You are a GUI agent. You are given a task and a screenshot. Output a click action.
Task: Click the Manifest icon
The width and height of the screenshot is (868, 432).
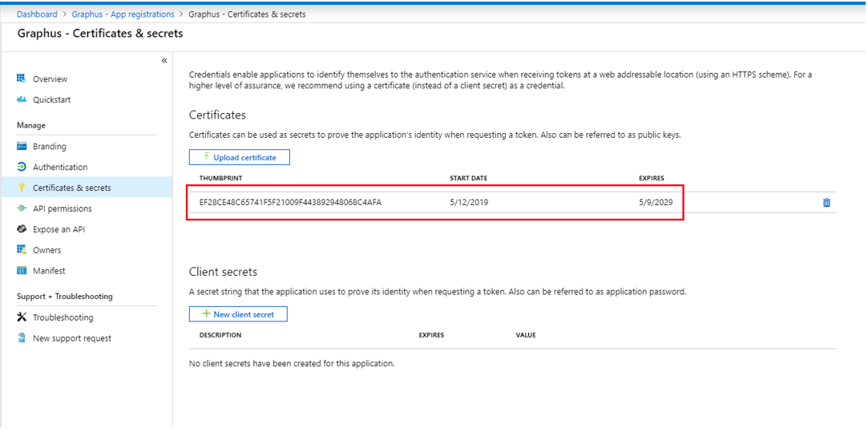pos(22,271)
